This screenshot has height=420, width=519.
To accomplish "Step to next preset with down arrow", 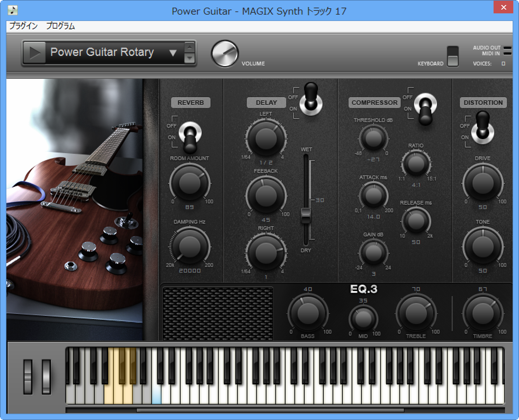I will [190, 58].
